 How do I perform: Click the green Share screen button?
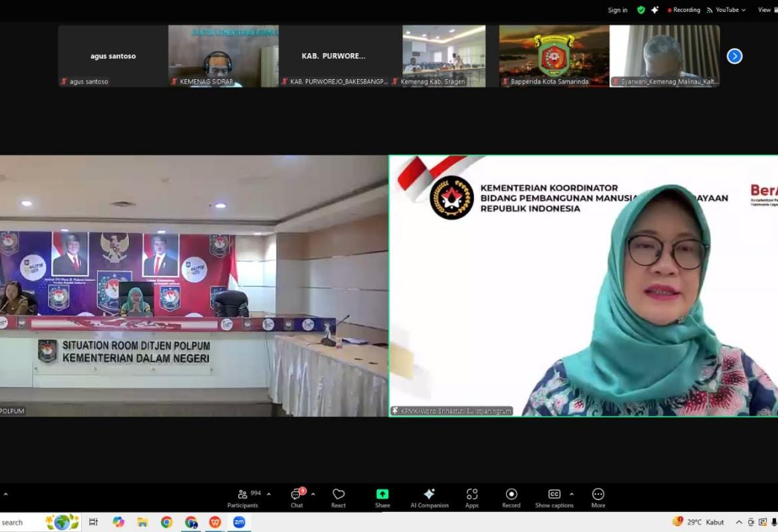click(x=382, y=497)
